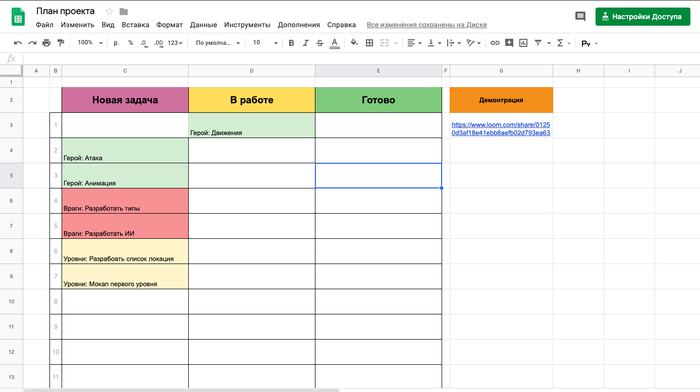700x392 pixels.
Task: Open the borders grid icon
Action: point(369,43)
